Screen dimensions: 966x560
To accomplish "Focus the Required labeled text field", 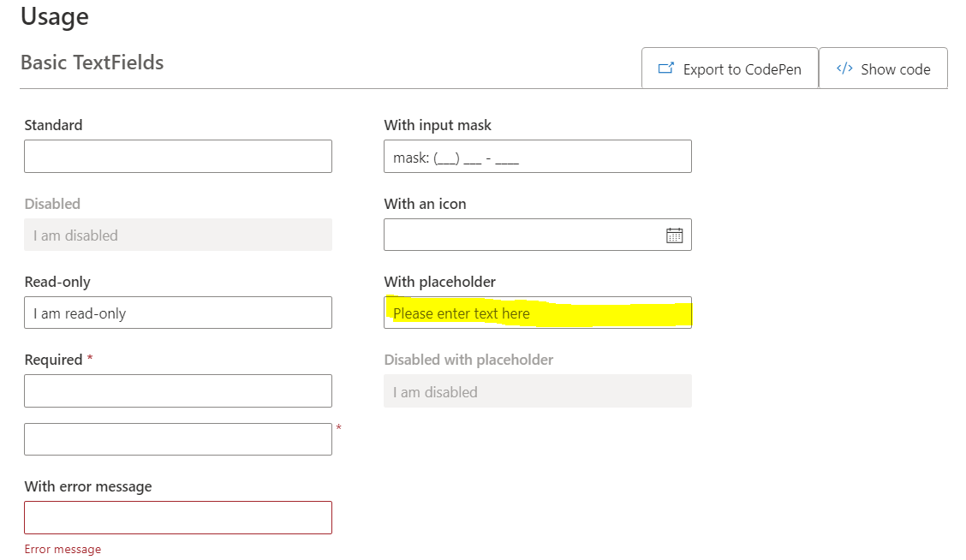I will [x=178, y=391].
